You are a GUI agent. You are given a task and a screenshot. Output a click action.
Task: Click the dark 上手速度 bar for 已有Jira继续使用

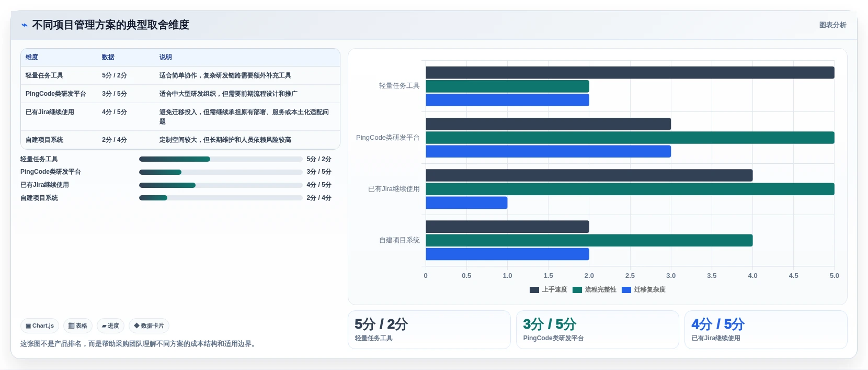pyautogui.click(x=589, y=175)
